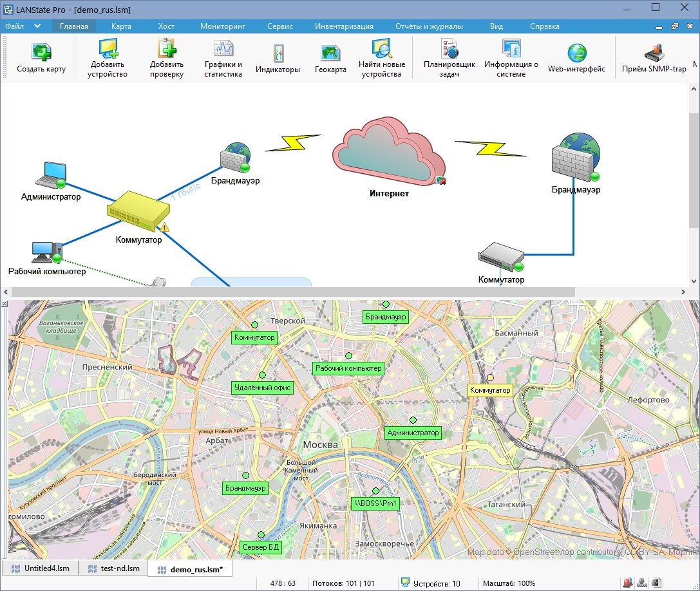Switch to the Главная ribbon tab

click(74, 26)
